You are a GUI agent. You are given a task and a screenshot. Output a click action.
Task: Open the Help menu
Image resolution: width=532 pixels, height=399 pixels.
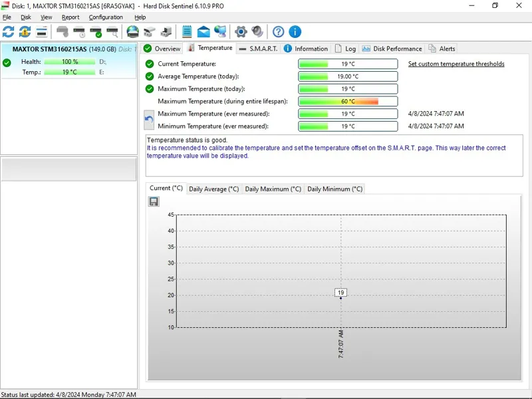point(140,17)
